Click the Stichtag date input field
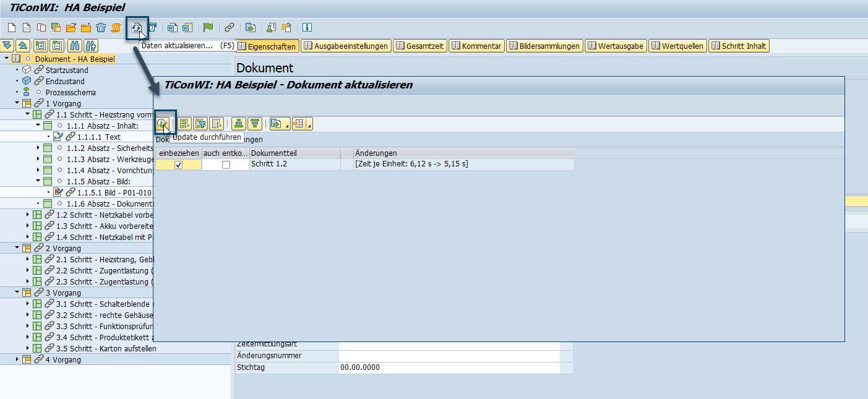This screenshot has width=868, height=399. [449, 367]
